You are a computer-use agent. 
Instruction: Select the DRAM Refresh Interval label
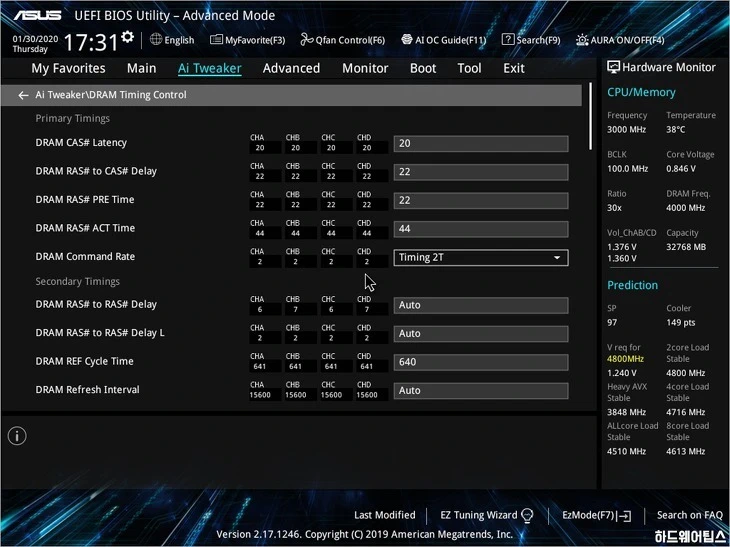pyautogui.click(x=88, y=390)
